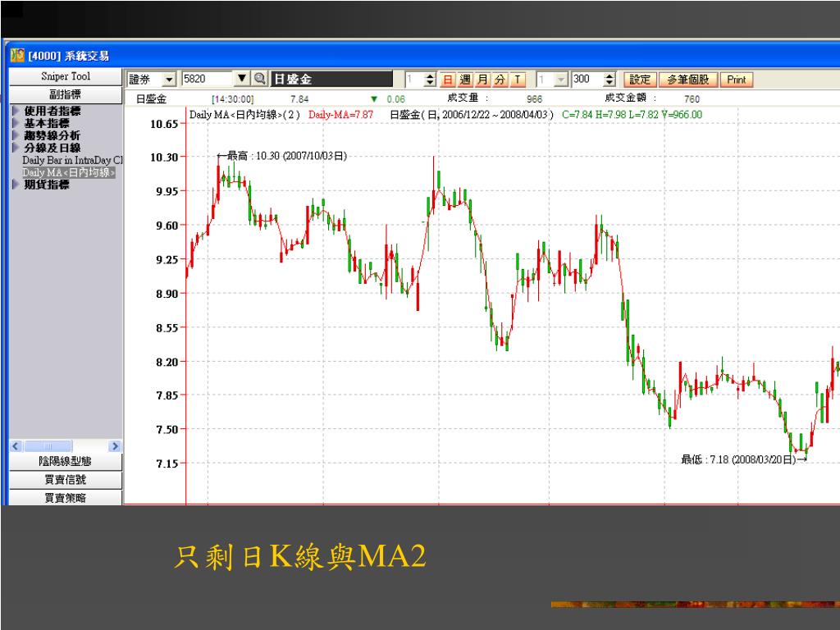The image size is (840, 630).
Task: Click the 最低 : 7.18 (2008/03/20日) label
Action: [739, 459]
